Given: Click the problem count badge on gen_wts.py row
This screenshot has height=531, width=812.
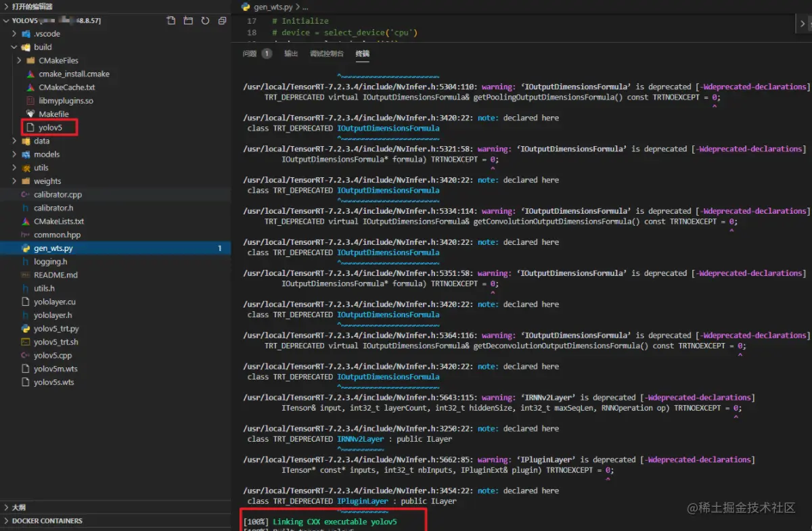Looking at the screenshot, I should [x=220, y=248].
